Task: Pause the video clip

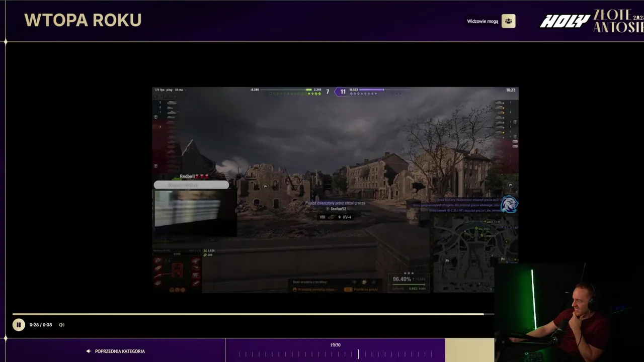Action: pyautogui.click(x=19, y=325)
